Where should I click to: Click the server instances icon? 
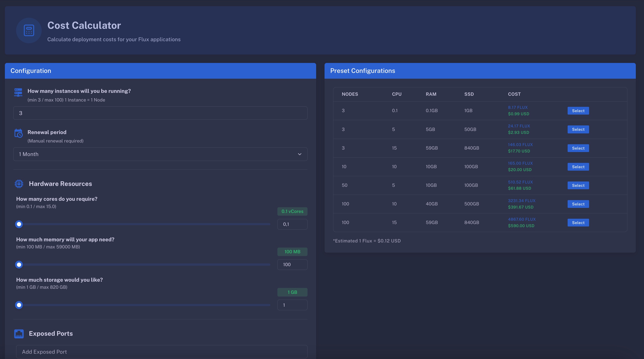pyautogui.click(x=18, y=92)
